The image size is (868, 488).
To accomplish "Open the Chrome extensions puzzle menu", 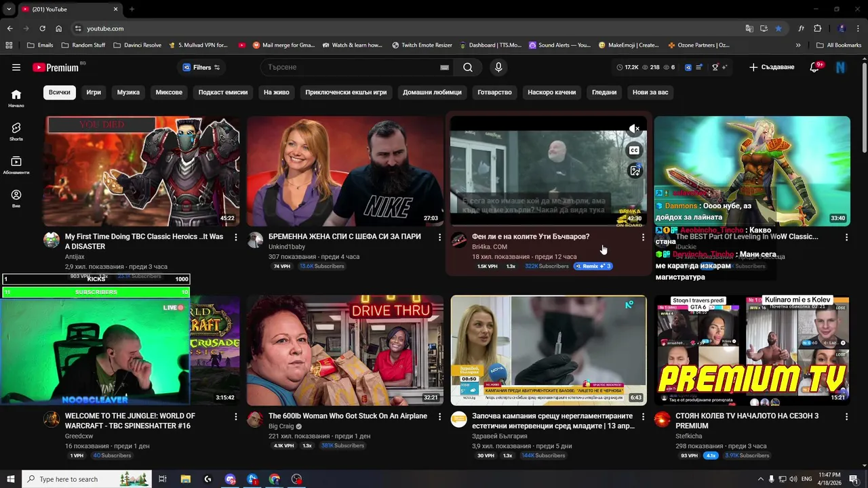I will (817, 28).
